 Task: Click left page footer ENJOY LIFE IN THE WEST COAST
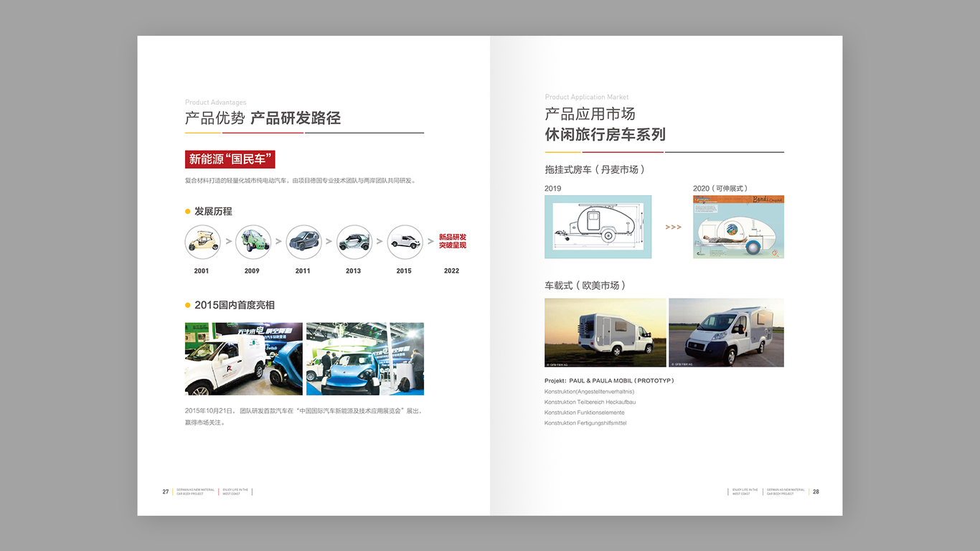[x=235, y=492]
